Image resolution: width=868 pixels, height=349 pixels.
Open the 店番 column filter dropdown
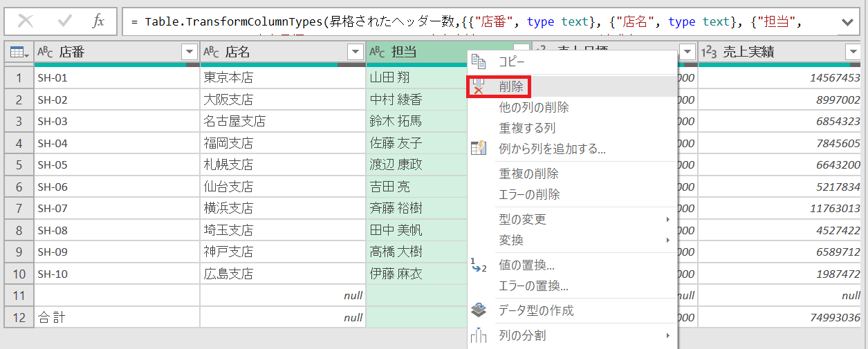point(189,52)
